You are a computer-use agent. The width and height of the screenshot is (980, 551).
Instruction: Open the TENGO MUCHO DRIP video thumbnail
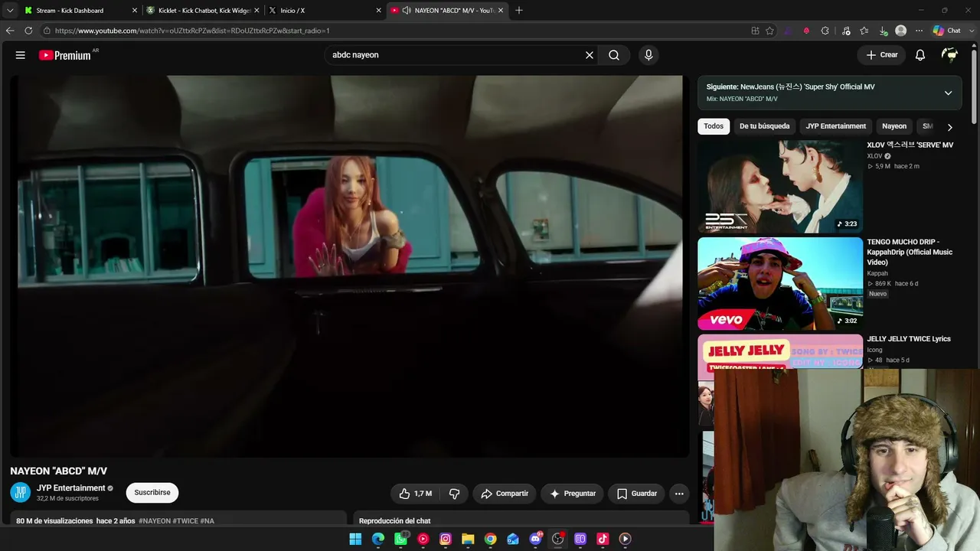[780, 284]
